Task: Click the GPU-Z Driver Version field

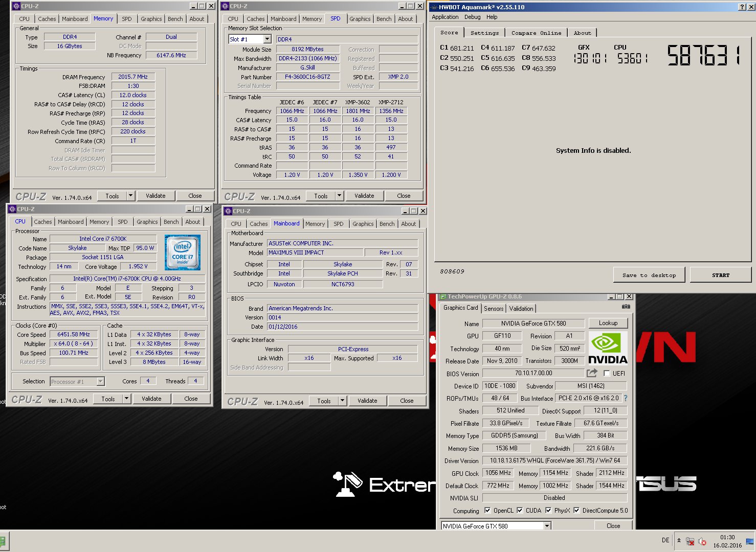Action: click(555, 461)
